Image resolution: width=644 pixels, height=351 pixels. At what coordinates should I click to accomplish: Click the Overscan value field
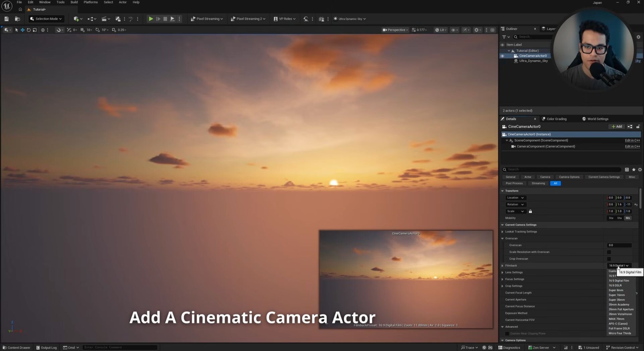click(619, 245)
